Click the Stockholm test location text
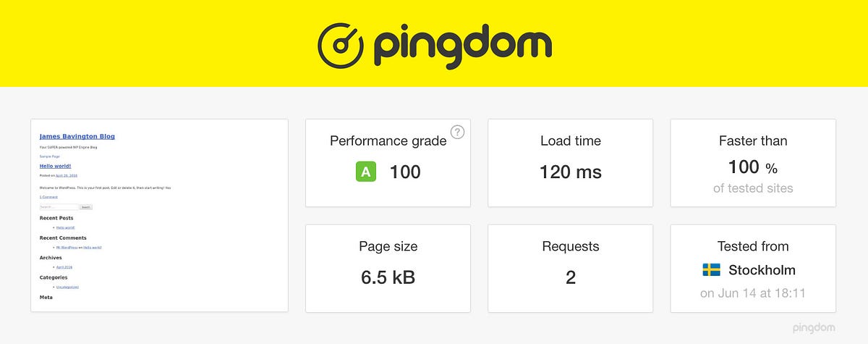Image resolution: width=868 pixels, height=344 pixels. pyautogui.click(x=762, y=270)
